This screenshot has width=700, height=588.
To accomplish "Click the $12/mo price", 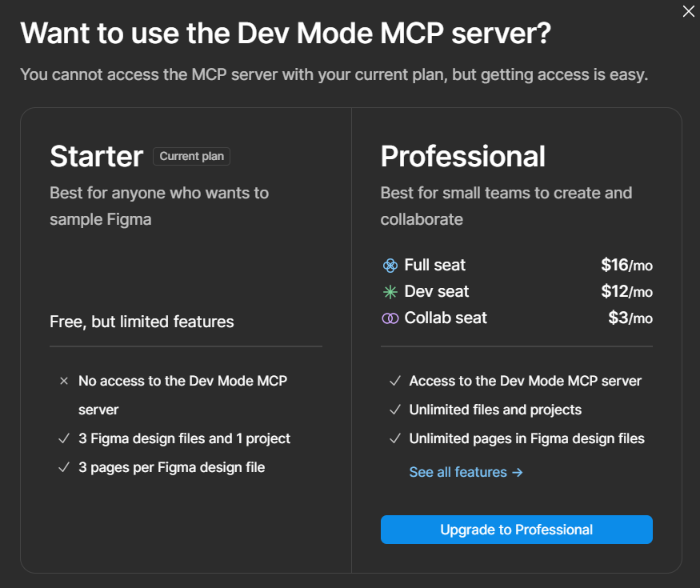I will [626, 291].
